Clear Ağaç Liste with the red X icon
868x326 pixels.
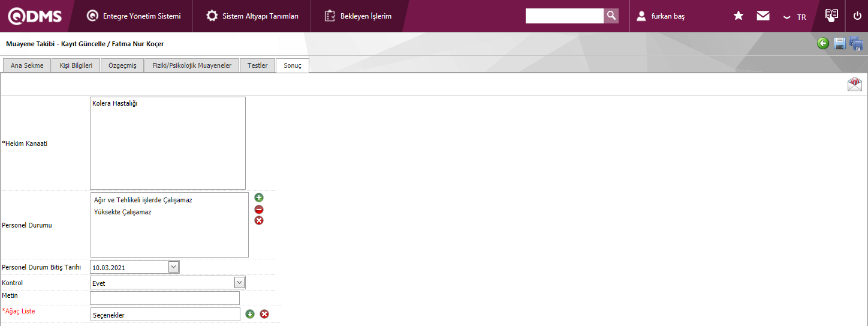(264, 314)
